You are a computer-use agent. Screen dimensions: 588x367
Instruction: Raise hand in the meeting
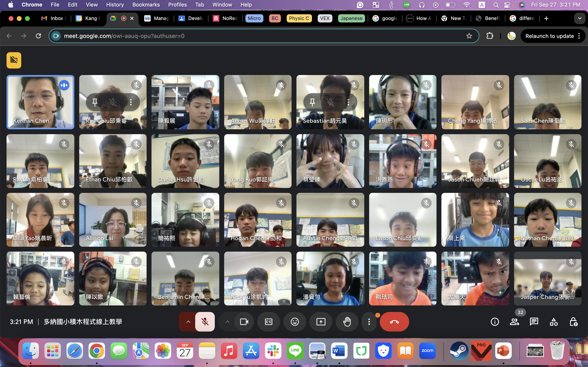347,322
